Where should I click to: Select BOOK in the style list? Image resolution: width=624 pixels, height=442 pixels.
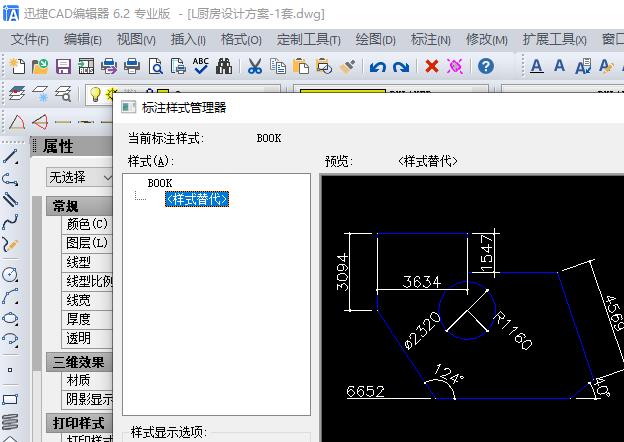160,183
